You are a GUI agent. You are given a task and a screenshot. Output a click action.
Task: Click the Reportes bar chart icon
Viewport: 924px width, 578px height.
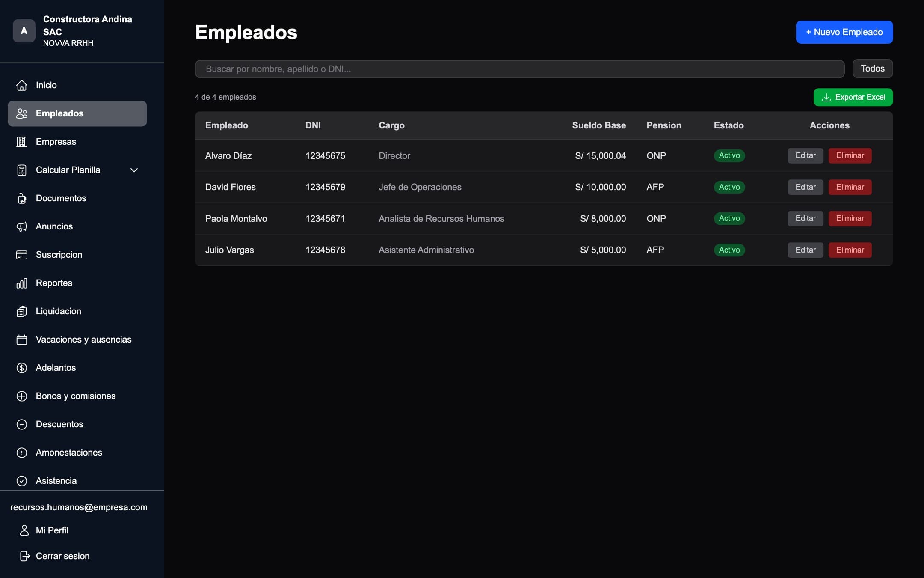[22, 283]
